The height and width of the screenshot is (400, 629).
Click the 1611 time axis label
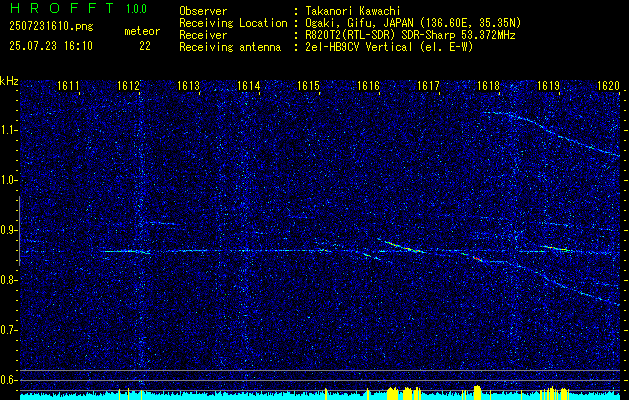coord(68,85)
